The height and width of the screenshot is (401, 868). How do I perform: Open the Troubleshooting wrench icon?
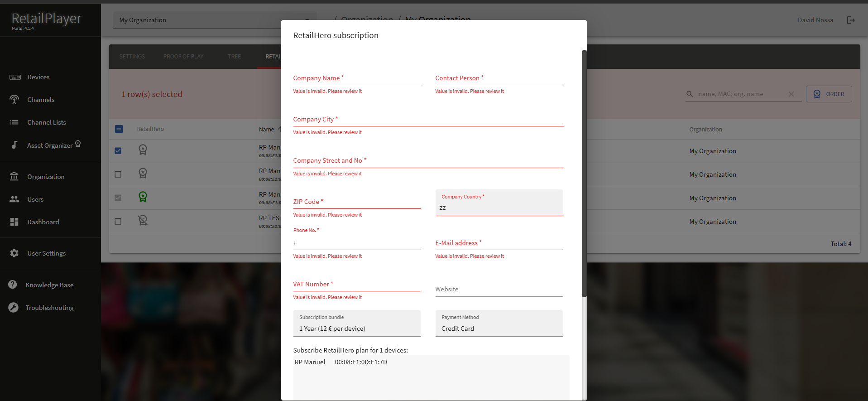pyautogui.click(x=14, y=308)
